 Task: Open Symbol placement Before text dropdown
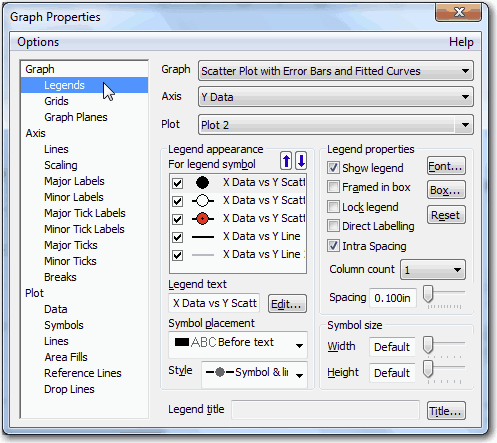pos(238,345)
